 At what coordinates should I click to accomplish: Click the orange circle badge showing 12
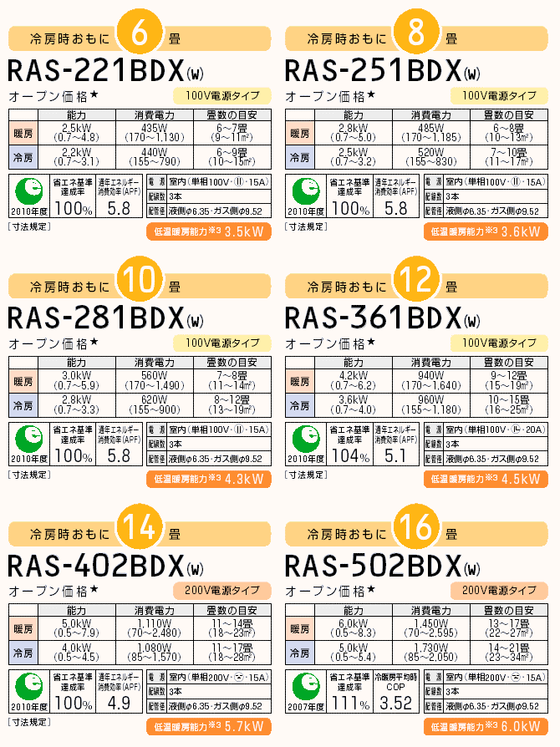416,280
